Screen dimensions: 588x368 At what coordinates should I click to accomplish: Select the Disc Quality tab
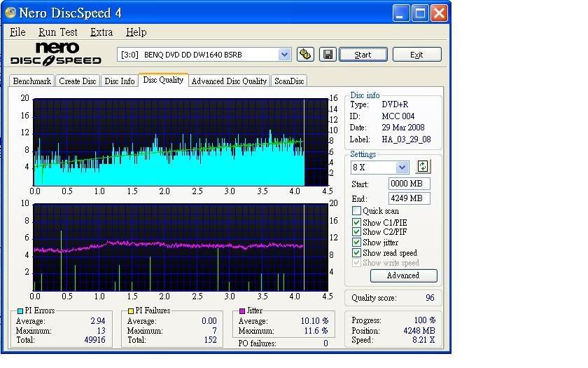(x=163, y=80)
